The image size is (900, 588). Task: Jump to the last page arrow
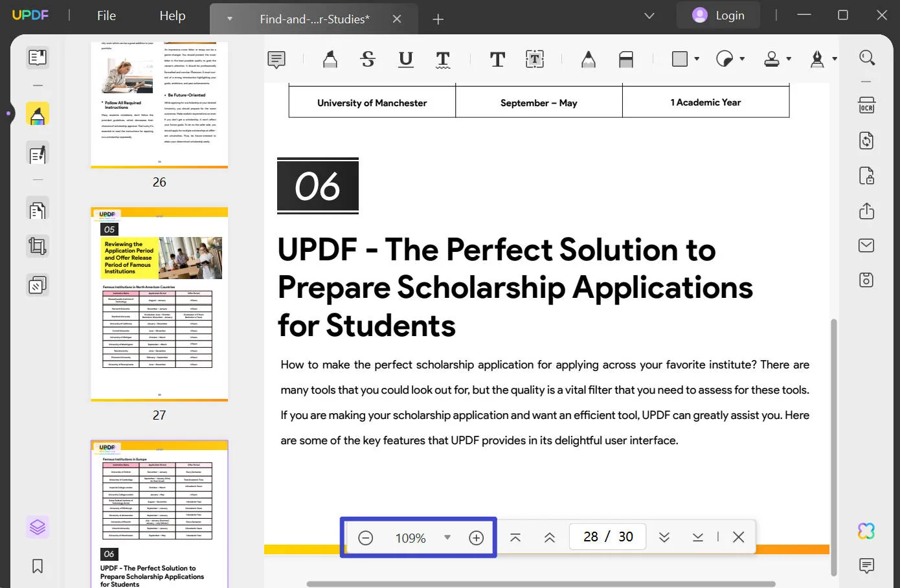[x=697, y=537]
